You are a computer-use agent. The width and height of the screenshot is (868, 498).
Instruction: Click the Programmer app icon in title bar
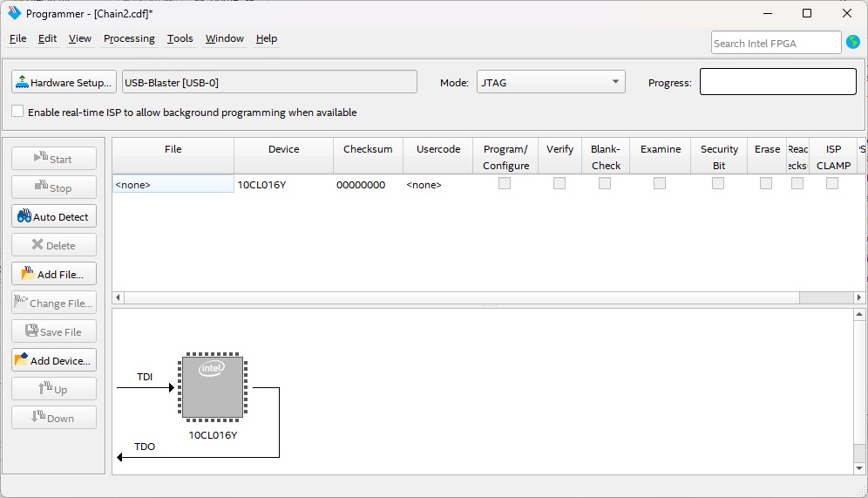click(14, 13)
